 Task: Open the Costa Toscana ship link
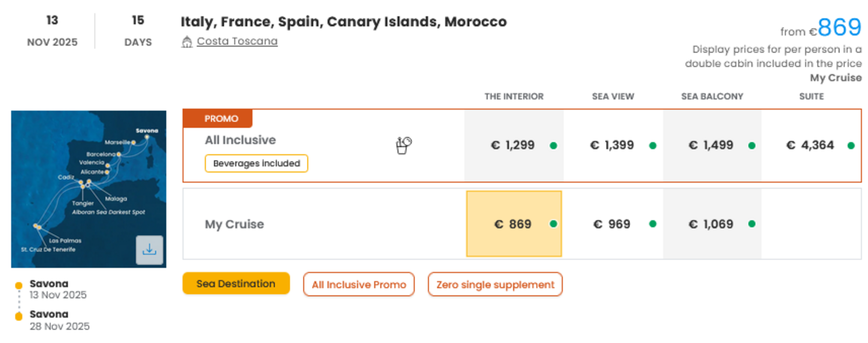coord(237,41)
